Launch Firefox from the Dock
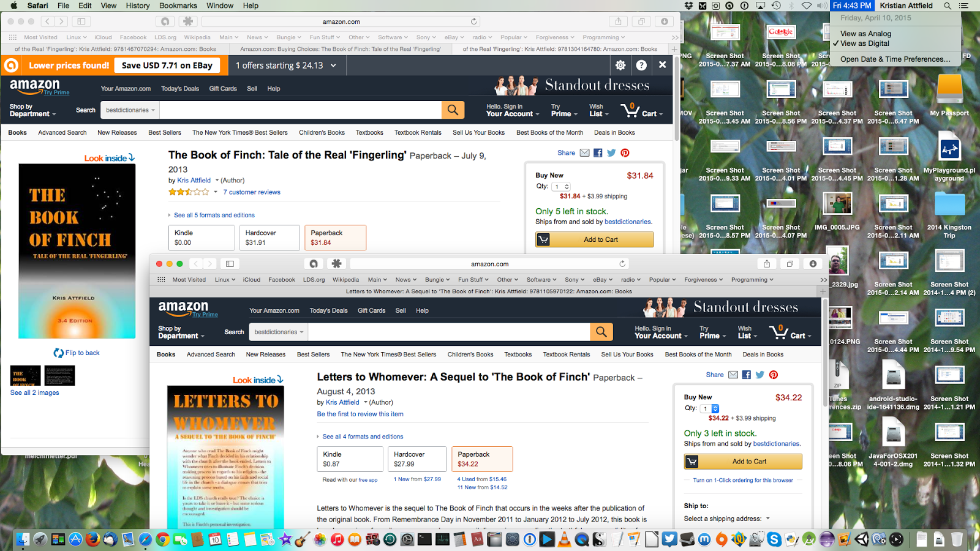Viewport: 980px width, 551px height. coord(92,539)
